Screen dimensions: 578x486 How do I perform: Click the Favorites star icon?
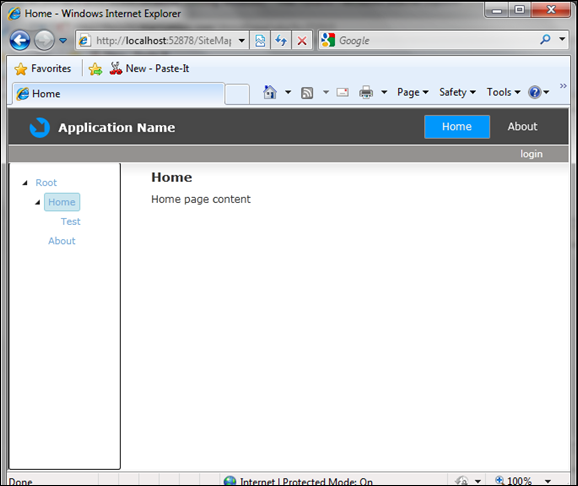tap(21, 69)
